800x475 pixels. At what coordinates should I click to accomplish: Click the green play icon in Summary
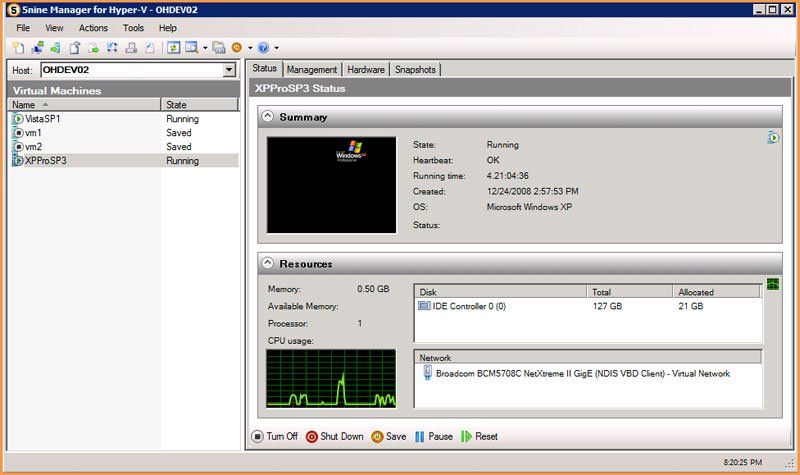[773, 138]
